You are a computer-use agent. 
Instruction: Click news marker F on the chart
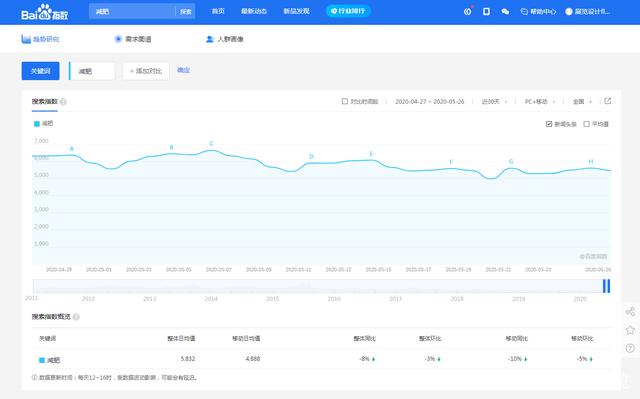tap(451, 162)
